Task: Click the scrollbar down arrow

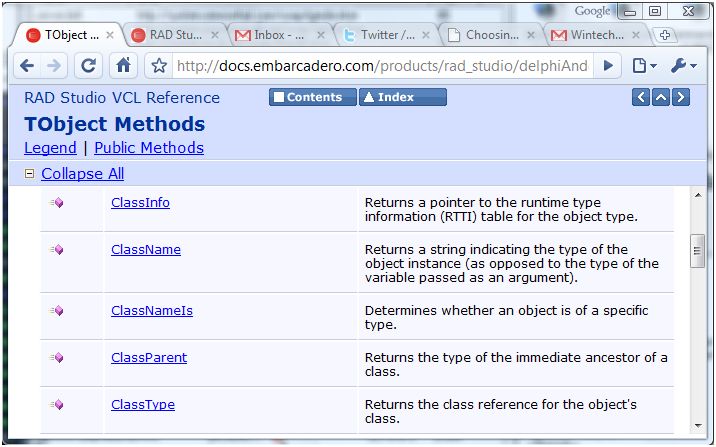Action: pos(698,426)
